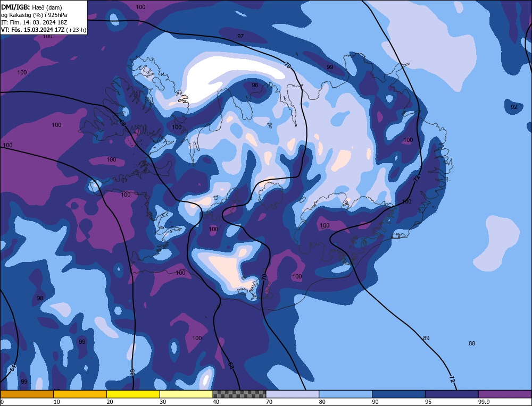
Task: Click the humidity value 97 on the map
Action: click(240, 36)
